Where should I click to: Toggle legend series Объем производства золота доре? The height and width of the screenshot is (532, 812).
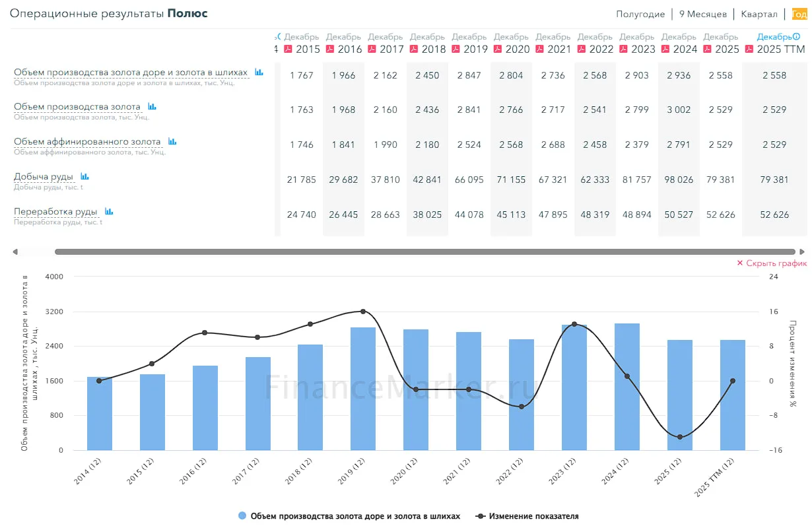[349, 516]
